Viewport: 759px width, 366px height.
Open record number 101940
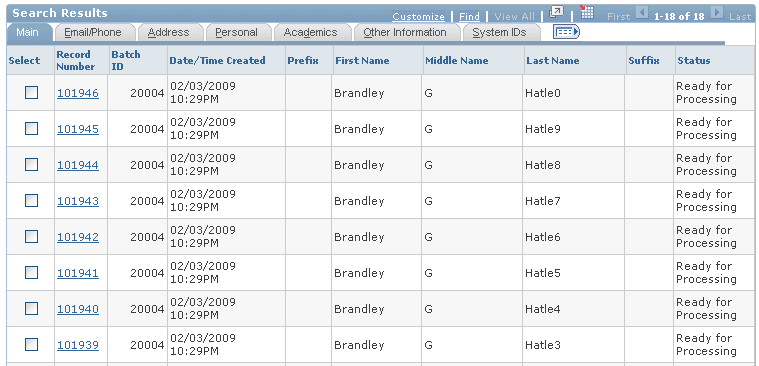tap(78, 309)
